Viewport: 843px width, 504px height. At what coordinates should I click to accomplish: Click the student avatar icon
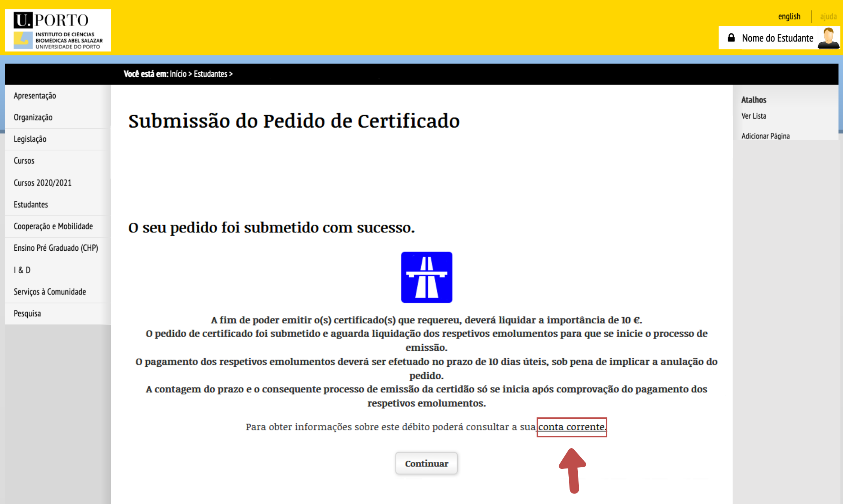[828, 38]
